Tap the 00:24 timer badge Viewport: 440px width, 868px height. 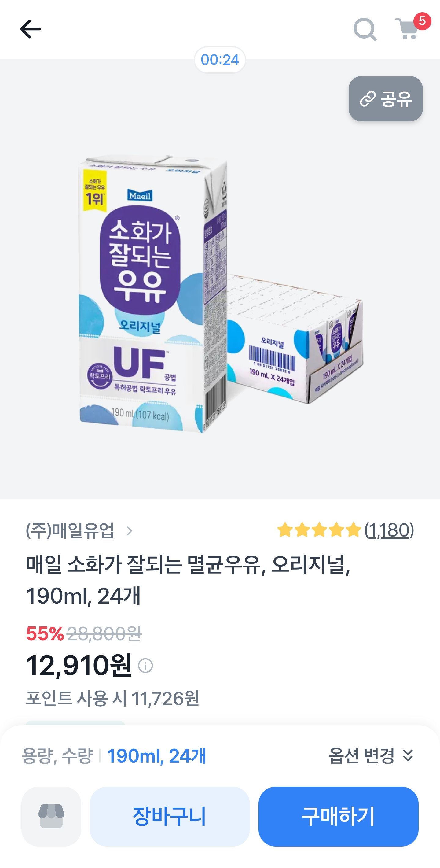coord(220,60)
